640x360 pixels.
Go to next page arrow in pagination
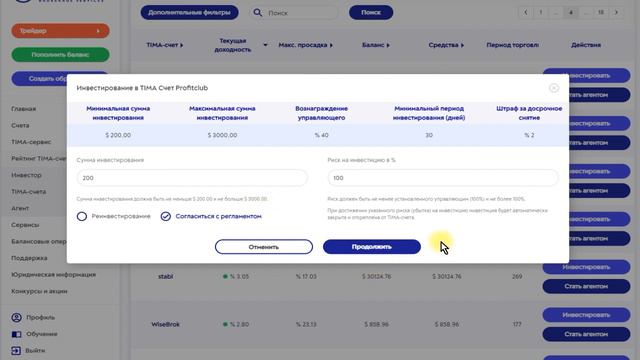click(x=616, y=12)
